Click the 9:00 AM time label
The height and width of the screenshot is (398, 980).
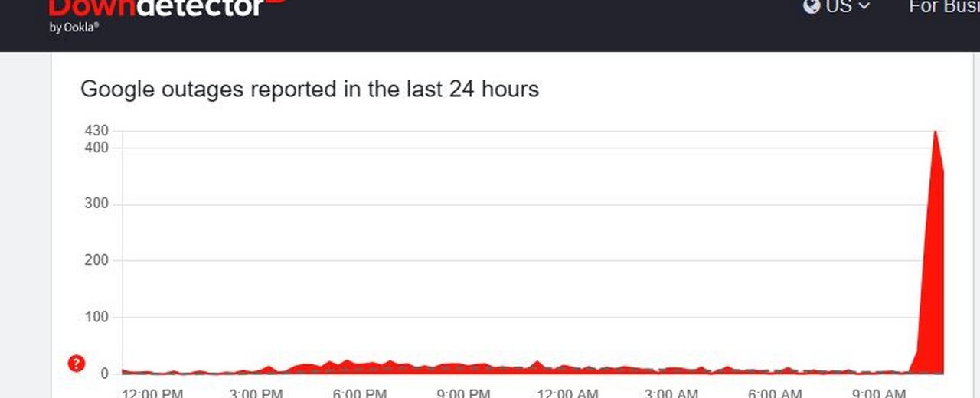pyautogui.click(x=878, y=393)
